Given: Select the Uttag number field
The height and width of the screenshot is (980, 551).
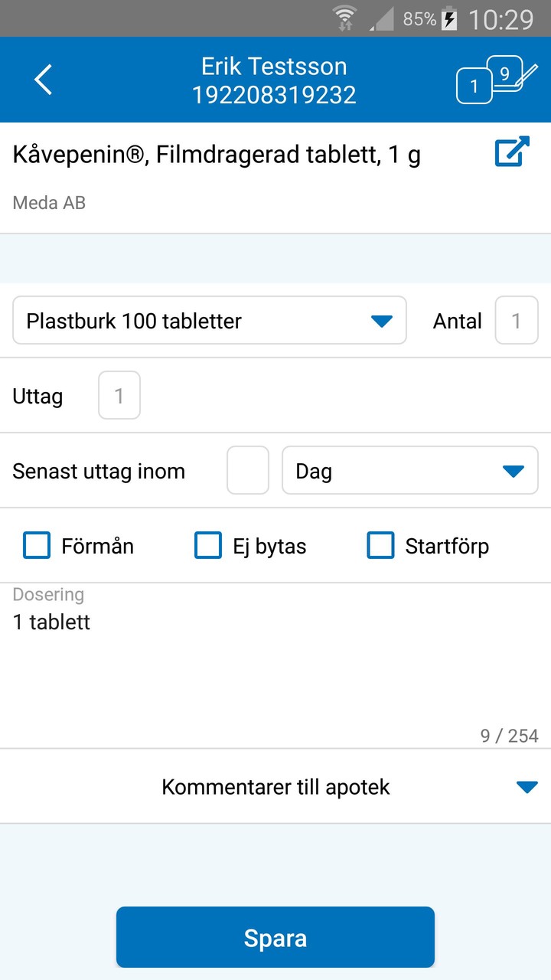Looking at the screenshot, I should pyautogui.click(x=119, y=395).
